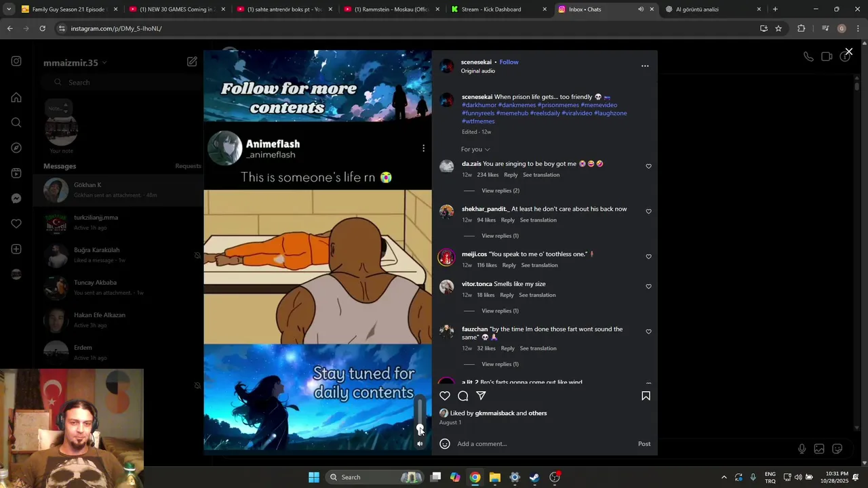Viewport: 868px width, 488px height.
Task: Start video call with camera icon
Action: pyautogui.click(x=827, y=57)
